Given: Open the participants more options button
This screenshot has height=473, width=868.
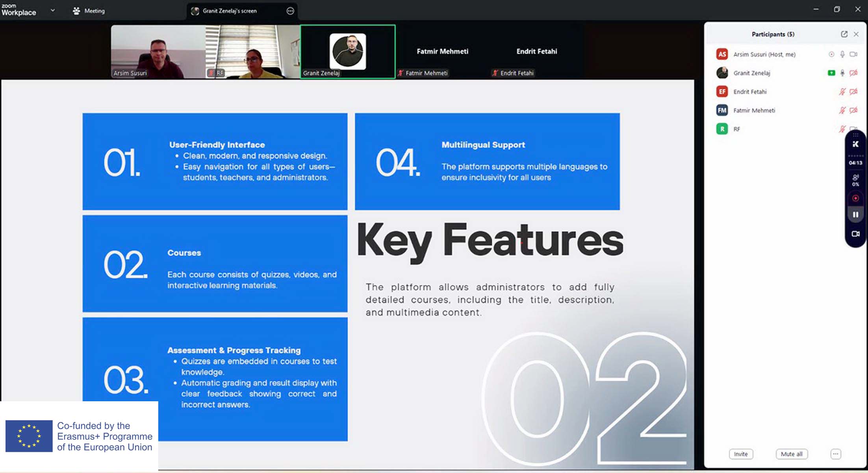Looking at the screenshot, I should (x=836, y=454).
